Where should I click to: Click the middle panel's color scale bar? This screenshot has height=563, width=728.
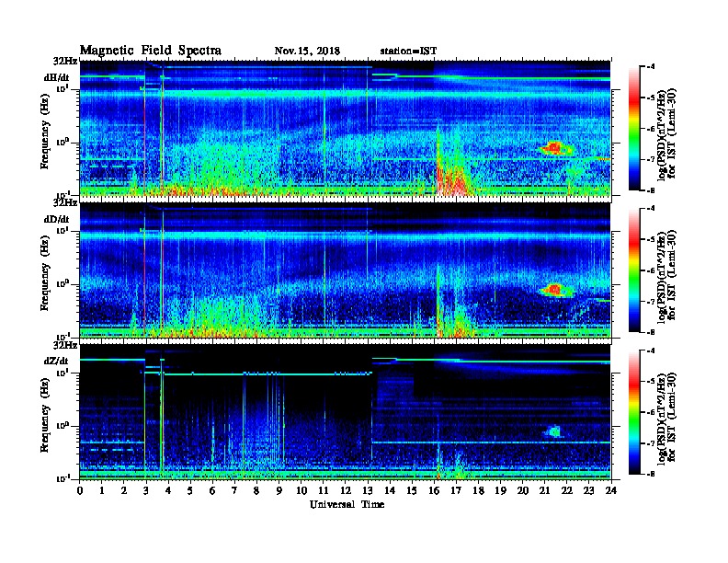tap(634, 270)
